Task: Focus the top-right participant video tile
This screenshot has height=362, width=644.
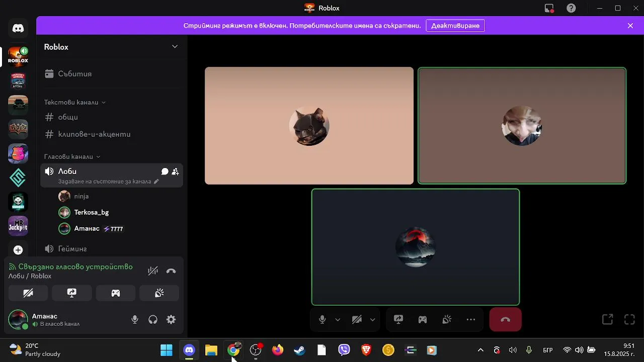Action: (522, 126)
